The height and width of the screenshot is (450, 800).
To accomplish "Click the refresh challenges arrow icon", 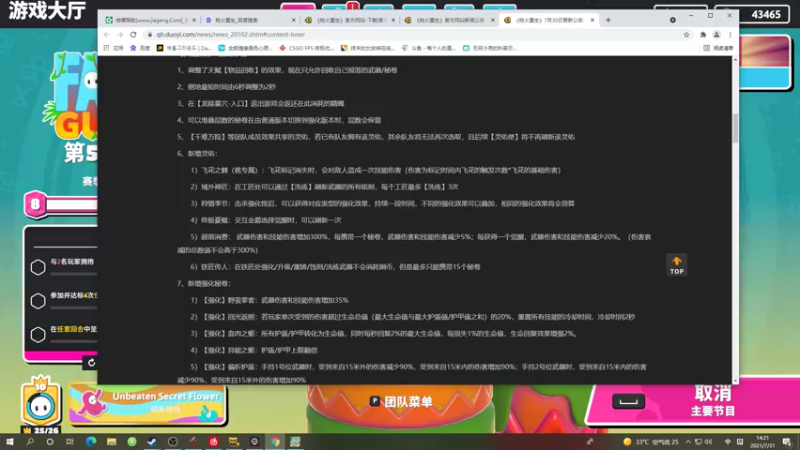I will (x=91, y=362).
